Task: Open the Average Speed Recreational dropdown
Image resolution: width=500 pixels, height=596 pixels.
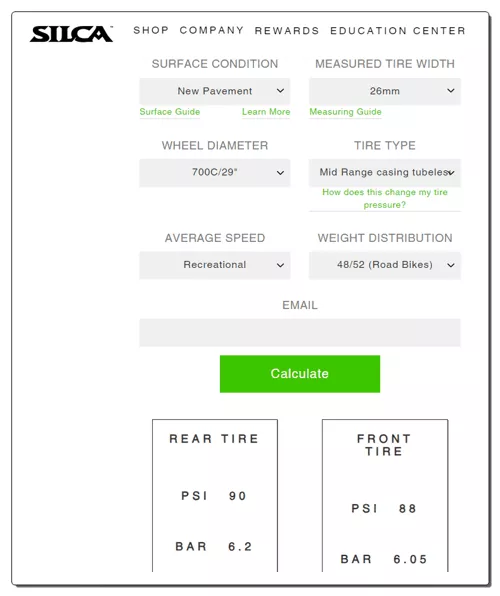Action: coord(215,265)
